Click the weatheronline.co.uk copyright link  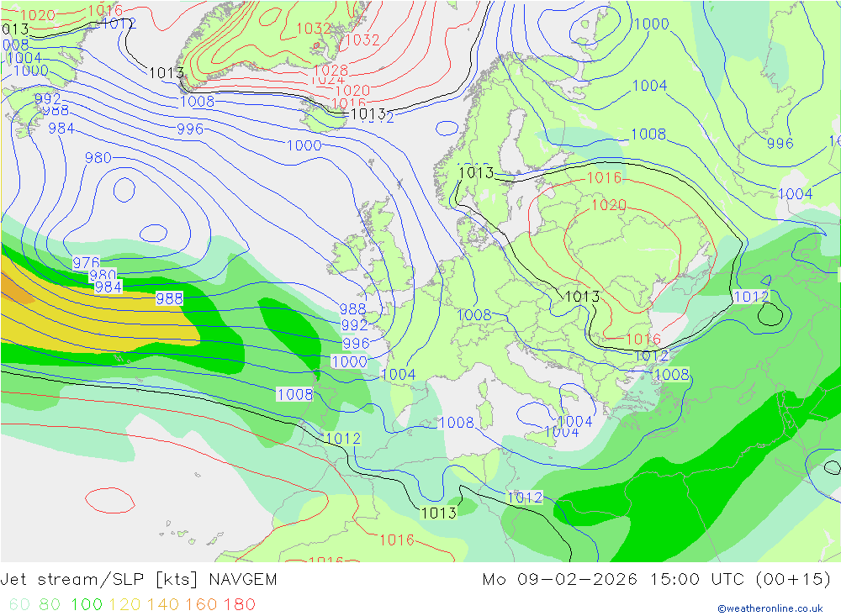pos(770,608)
